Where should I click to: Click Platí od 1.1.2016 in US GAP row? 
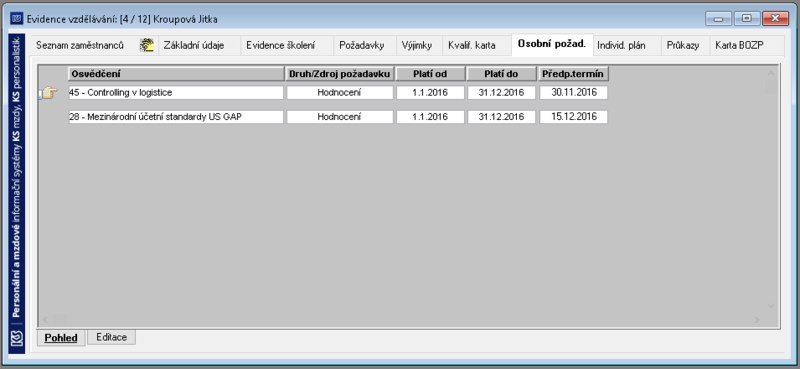[x=430, y=117]
